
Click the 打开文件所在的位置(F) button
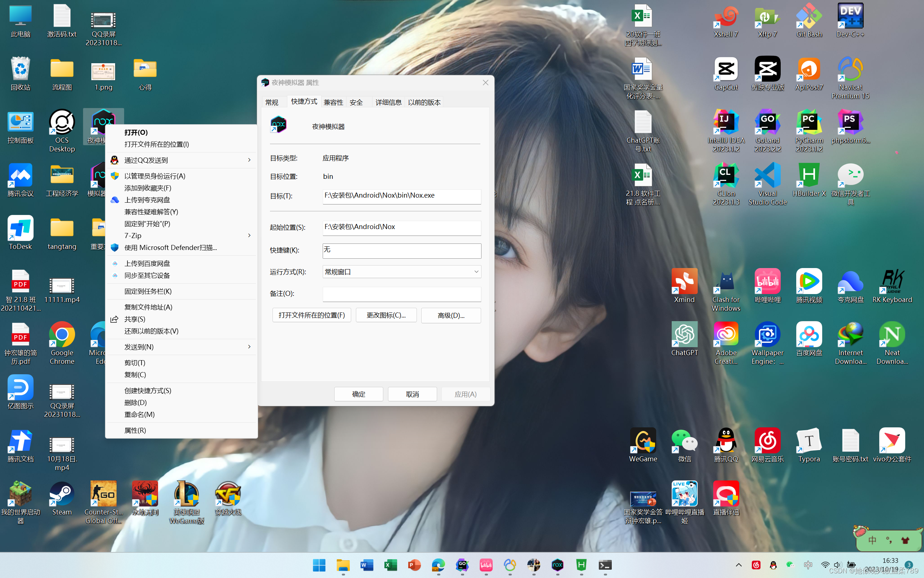[311, 315]
